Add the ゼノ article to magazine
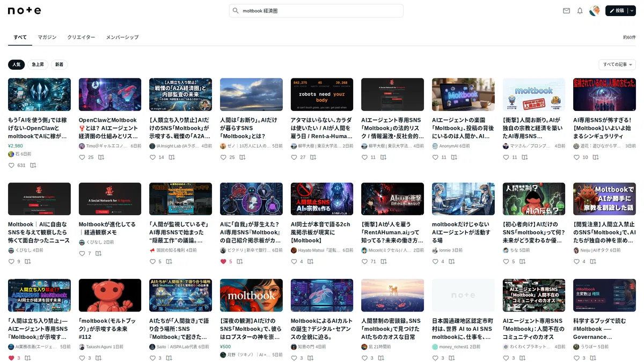The image size is (644, 362). click(x=242, y=157)
